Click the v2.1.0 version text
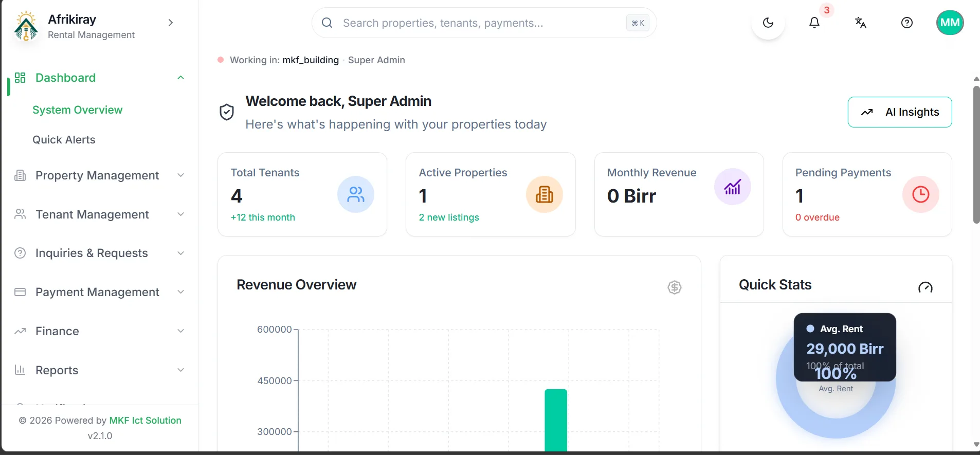This screenshot has width=980, height=455. tap(100, 436)
